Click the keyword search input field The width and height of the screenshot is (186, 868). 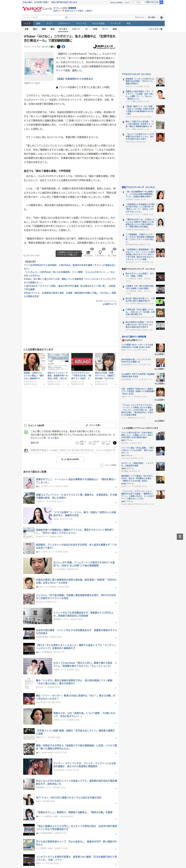tap(44, 18)
